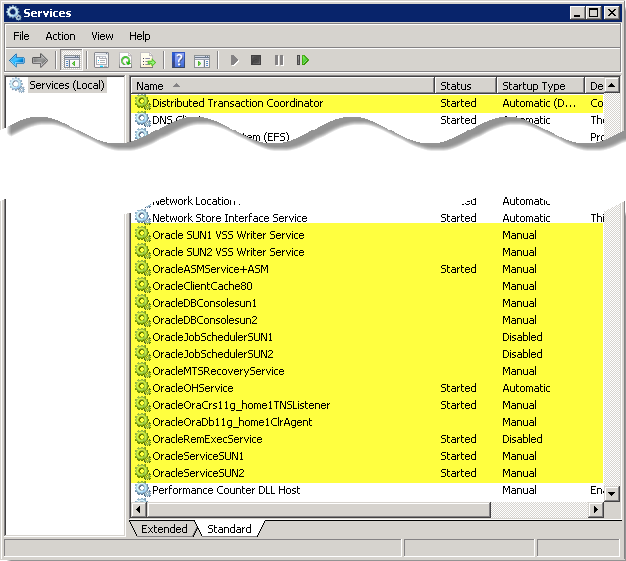Sort by the Status column header

click(466, 86)
